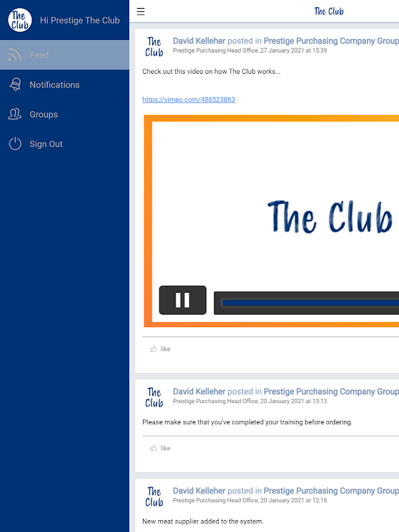Click The Club title in top bar
The width and height of the screenshot is (399, 532).
(329, 11)
